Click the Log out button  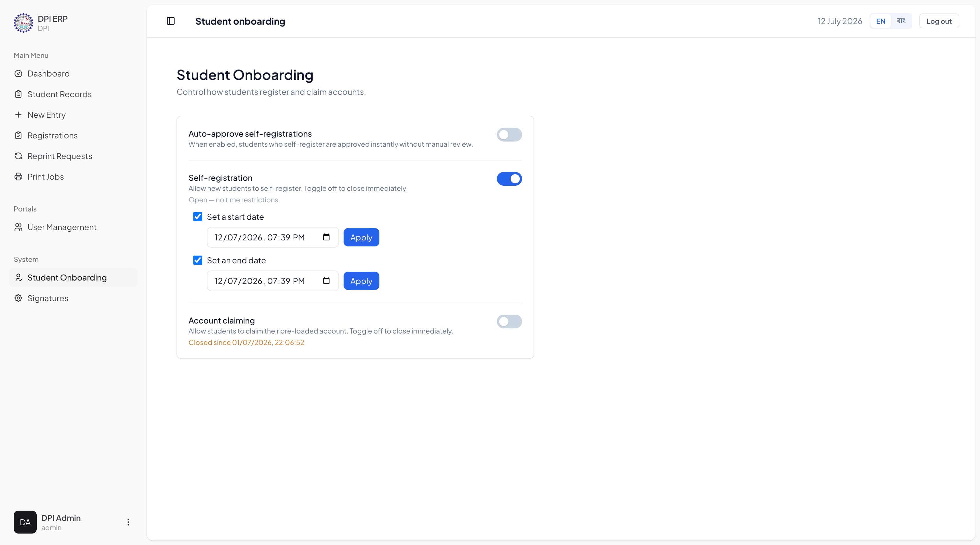[x=938, y=21]
